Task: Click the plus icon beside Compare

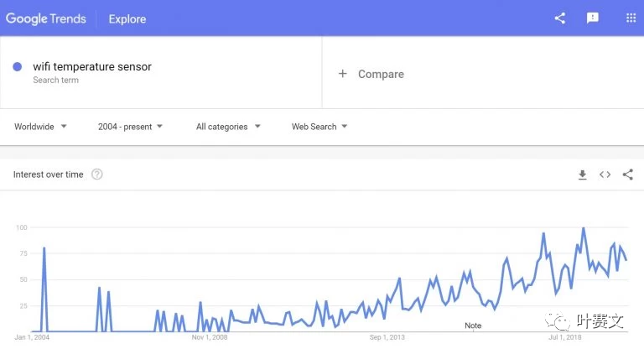Action: click(x=342, y=74)
